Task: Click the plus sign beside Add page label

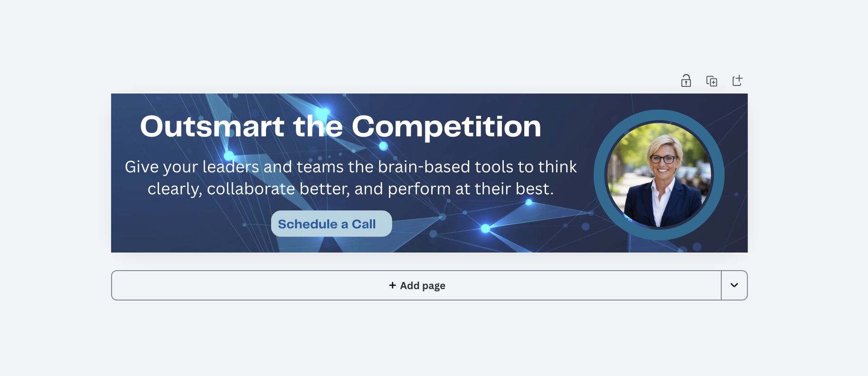Action: [392, 285]
